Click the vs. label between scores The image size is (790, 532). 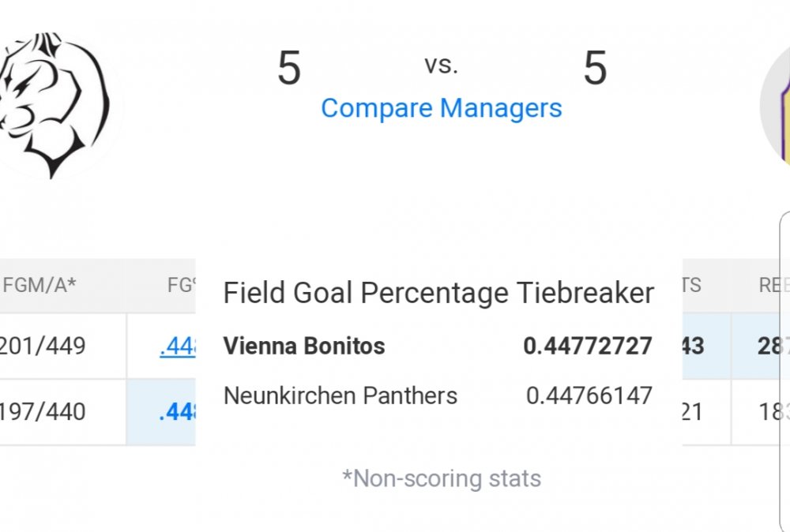point(442,65)
